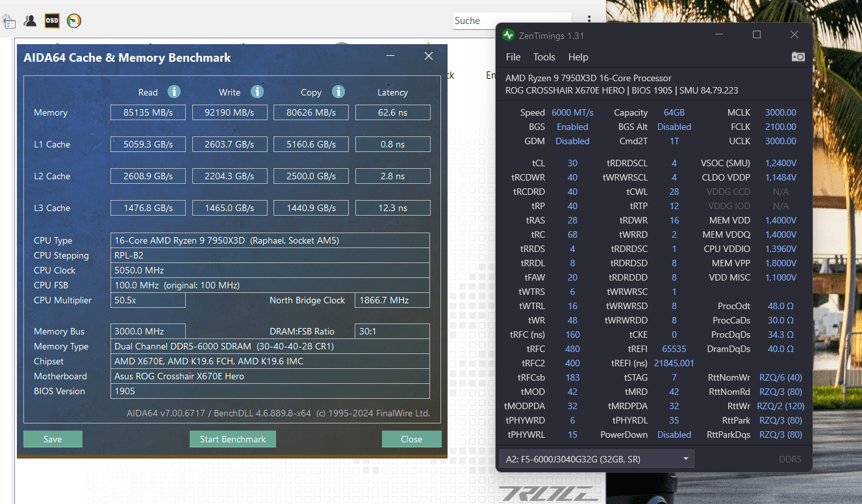Click the Copy info icon in AIDA64
The image size is (862, 504).
click(x=337, y=92)
